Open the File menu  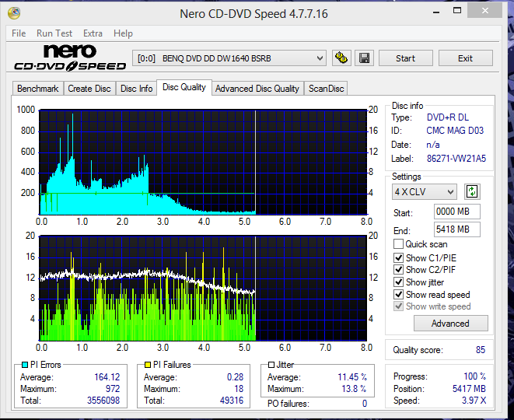tap(19, 33)
